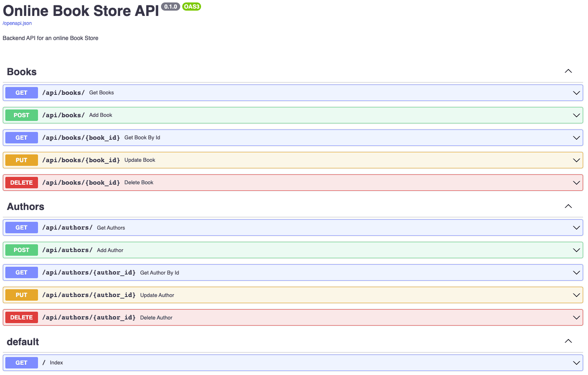
Task: Click the 'Delete Author' summary text
Action: [156, 318]
